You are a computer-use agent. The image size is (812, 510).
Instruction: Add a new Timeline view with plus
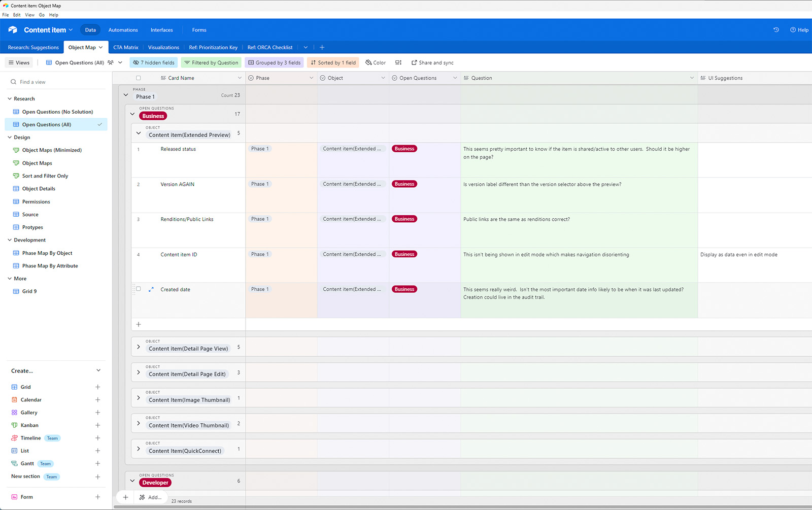pyautogui.click(x=97, y=438)
